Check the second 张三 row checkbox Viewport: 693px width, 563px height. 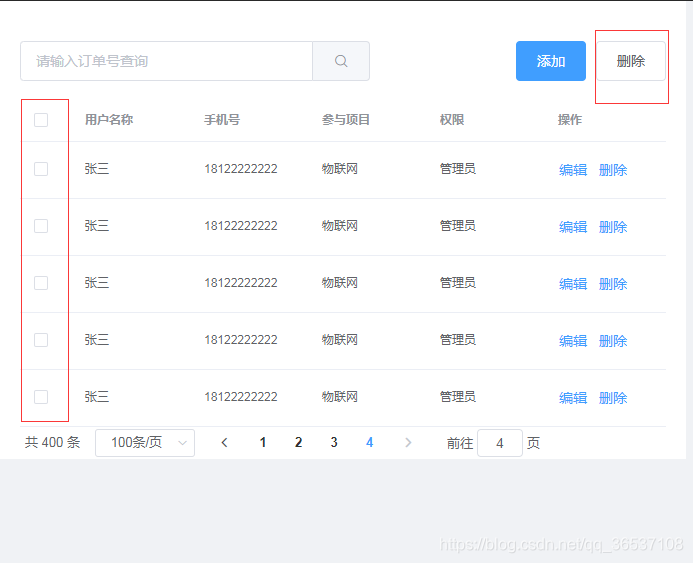pos(41,226)
